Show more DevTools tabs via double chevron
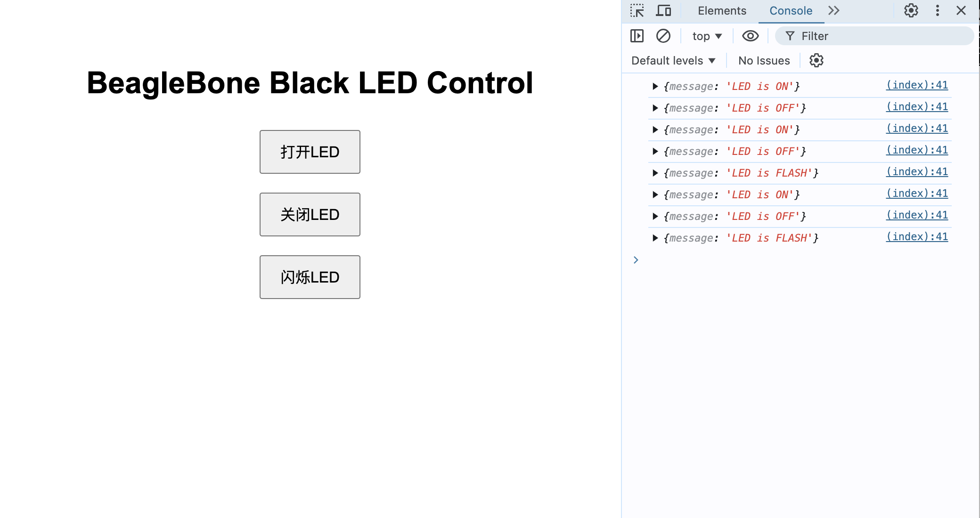Viewport: 980px width, 518px height. pyautogui.click(x=834, y=10)
